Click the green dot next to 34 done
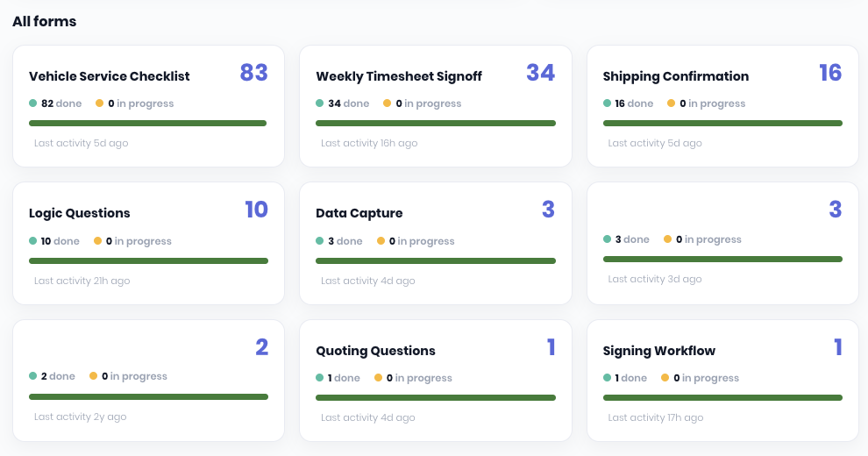This screenshot has width=868, height=456. point(319,103)
